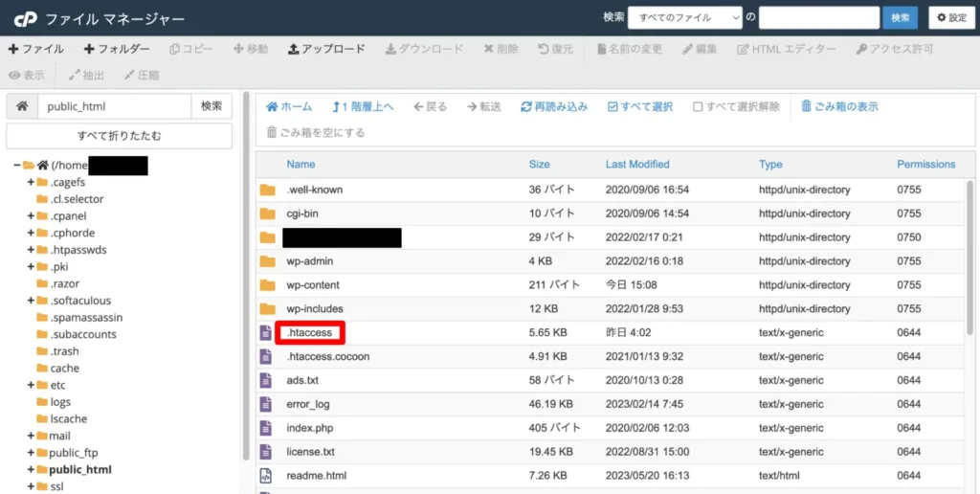Screen dimensions: 980x494
Task: Check すべて選択 to select all files
Action: (640, 107)
